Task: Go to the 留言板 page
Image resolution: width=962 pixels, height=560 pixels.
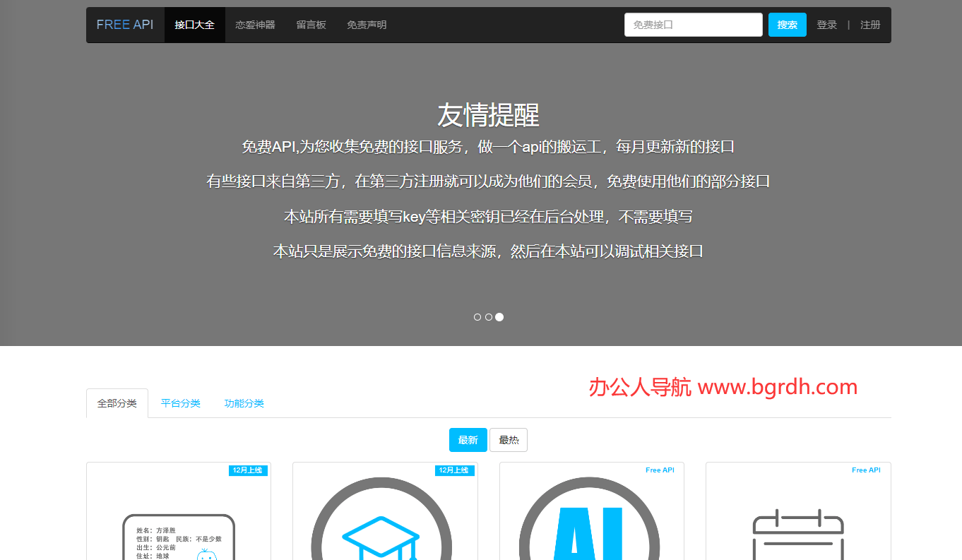Action: point(311,25)
